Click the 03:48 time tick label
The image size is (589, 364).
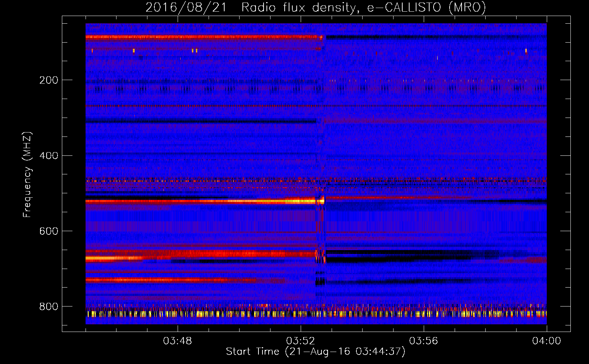click(178, 341)
